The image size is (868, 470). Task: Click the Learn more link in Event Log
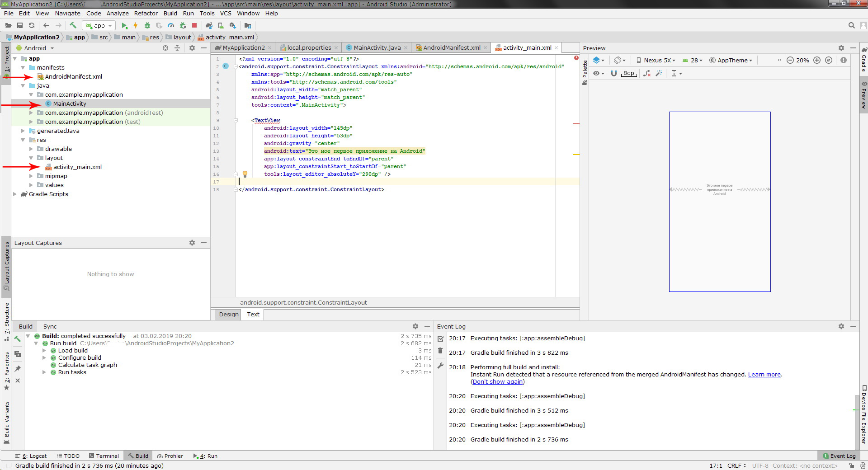coord(764,374)
